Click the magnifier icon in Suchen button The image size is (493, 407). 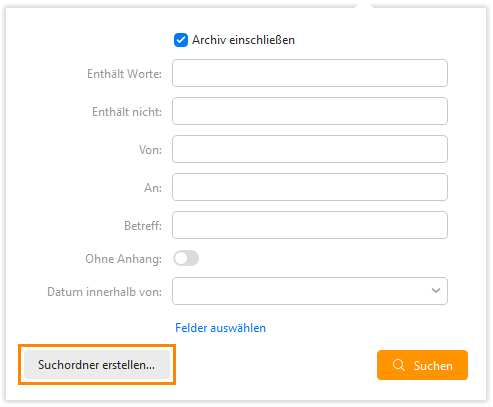(399, 365)
